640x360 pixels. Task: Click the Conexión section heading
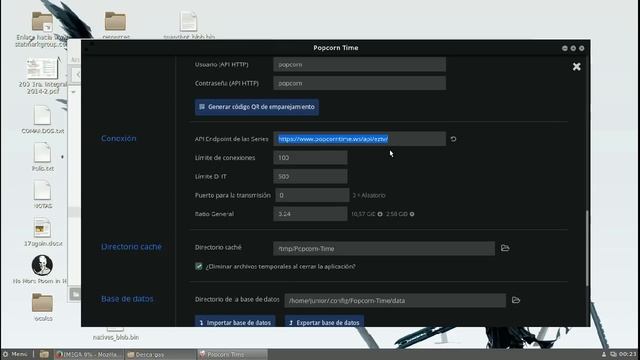coord(119,138)
